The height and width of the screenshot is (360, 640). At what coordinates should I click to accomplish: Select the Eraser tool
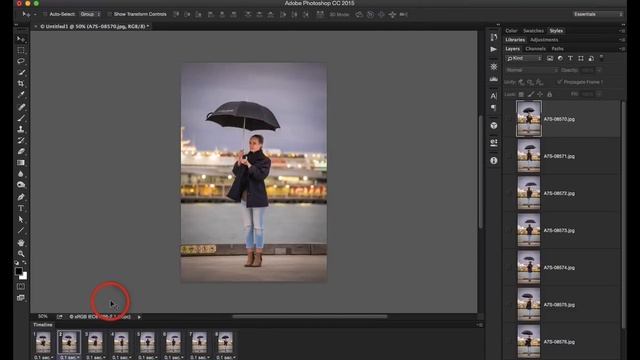coord(21,151)
